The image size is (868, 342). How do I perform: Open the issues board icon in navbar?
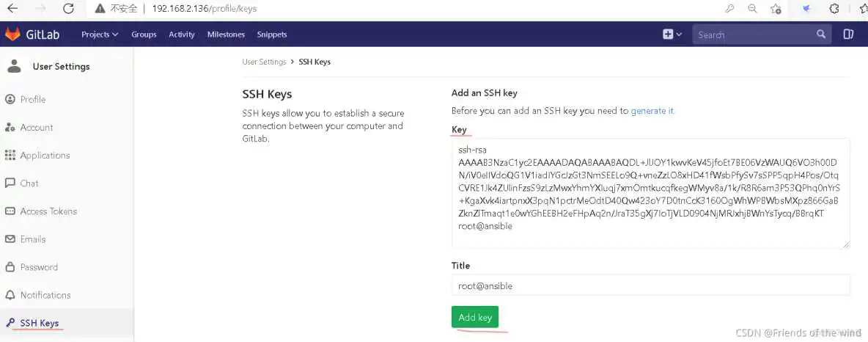coord(848,34)
